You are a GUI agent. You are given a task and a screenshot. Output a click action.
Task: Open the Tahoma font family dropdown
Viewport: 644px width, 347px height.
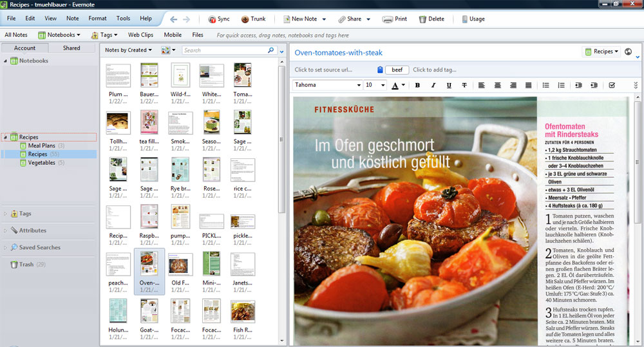pos(359,85)
